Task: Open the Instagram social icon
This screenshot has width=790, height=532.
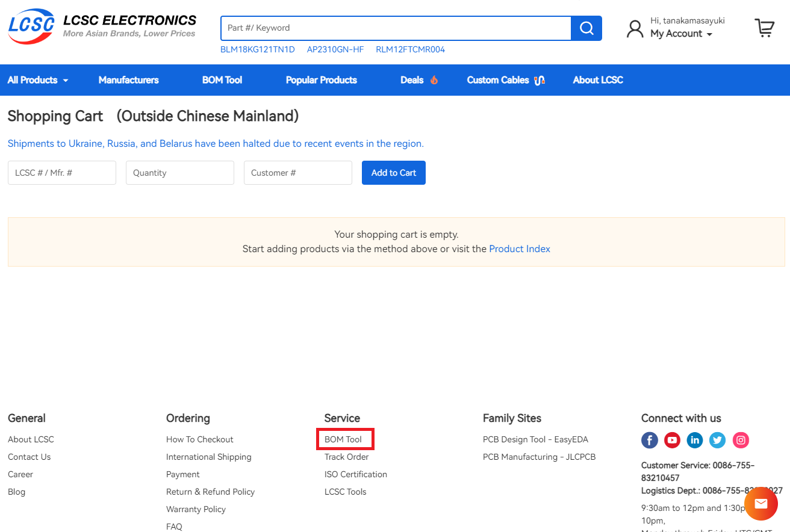Action: [x=741, y=440]
